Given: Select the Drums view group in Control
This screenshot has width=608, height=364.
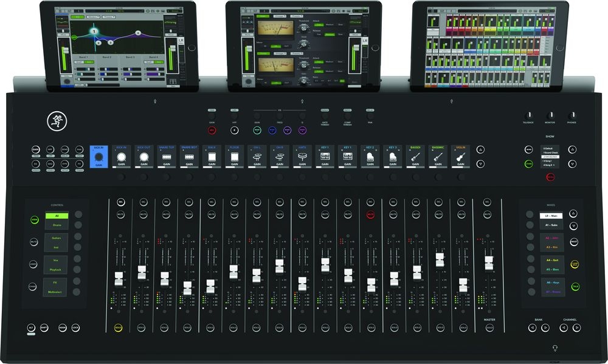Looking at the screenshot, I should point(55,225).
